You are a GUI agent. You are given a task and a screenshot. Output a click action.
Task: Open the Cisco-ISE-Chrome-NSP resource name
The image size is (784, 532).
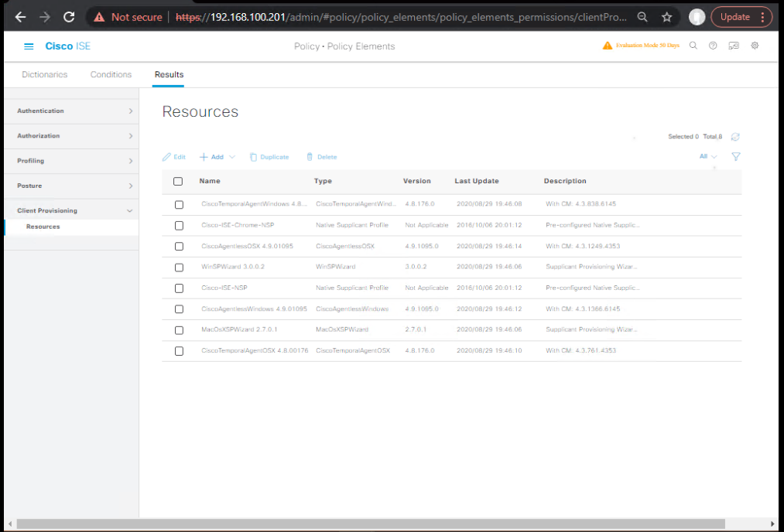click(x=238, y=225)
